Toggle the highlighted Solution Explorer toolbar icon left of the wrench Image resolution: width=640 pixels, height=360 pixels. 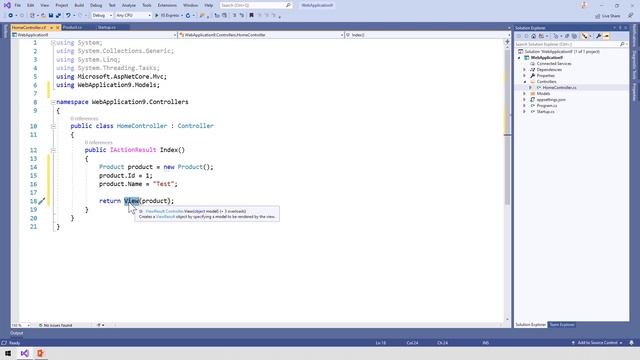coord(584,36)
